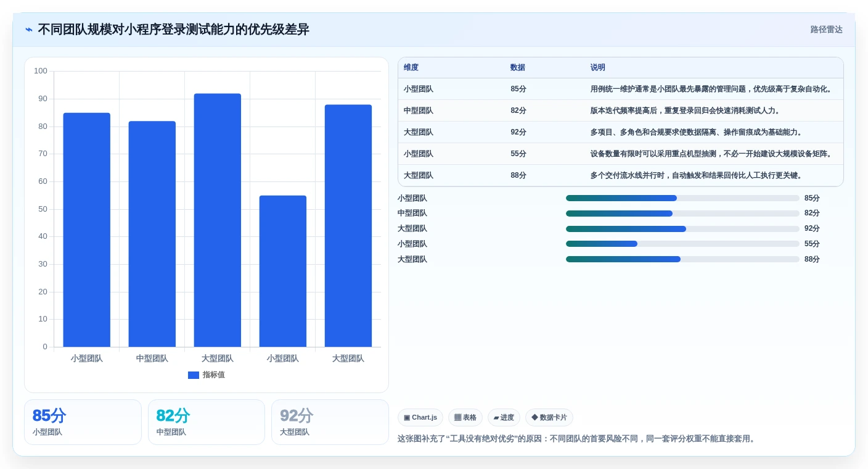Screen dimensions: 868x469
Task: Open the 92分 大型团队 data card
Action: 330,422
